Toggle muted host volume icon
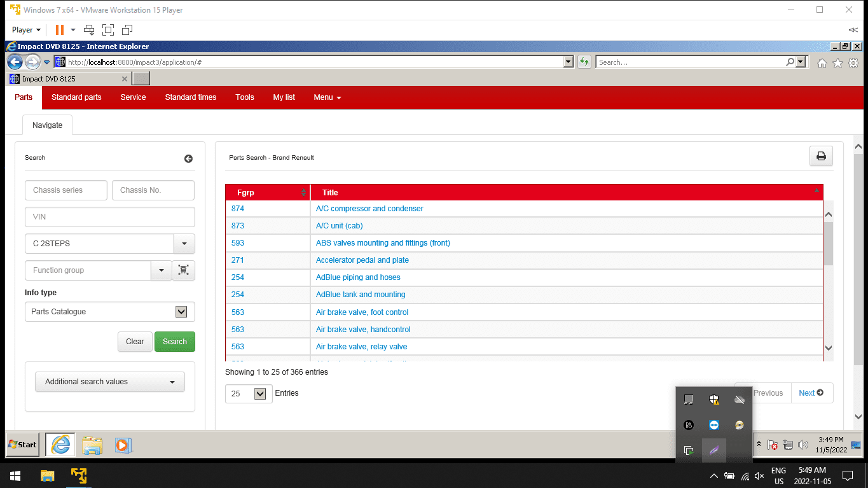The height and width of the screenshot is (488, 868). click(759, 476)
